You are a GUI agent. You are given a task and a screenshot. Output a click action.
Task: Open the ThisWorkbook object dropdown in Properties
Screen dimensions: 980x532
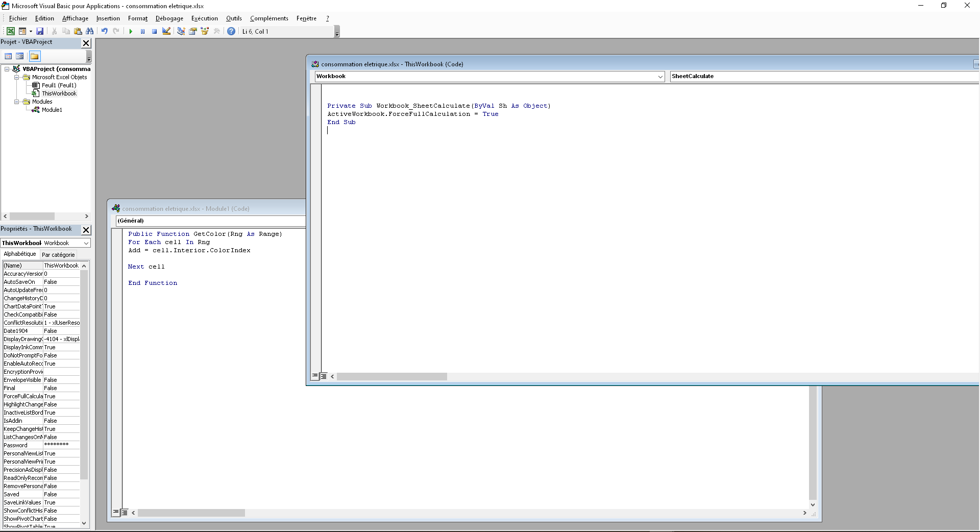tap(86, 243)
